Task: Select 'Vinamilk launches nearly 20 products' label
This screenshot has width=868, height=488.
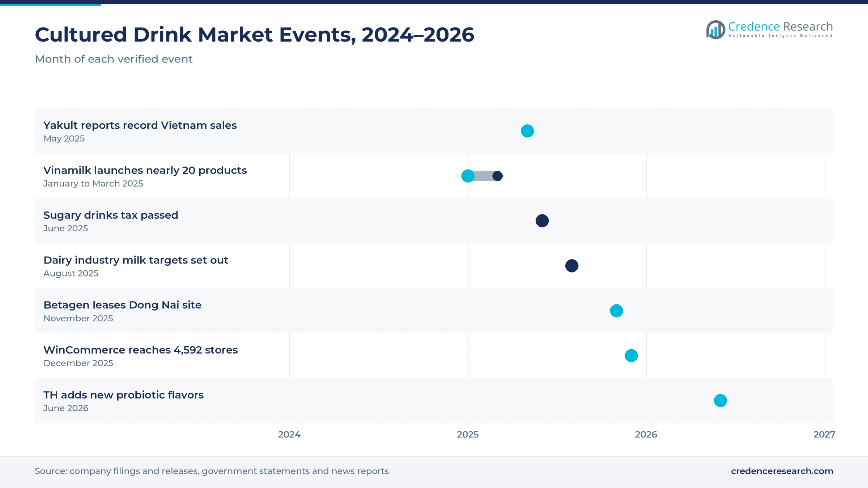Action: (145, 170)
